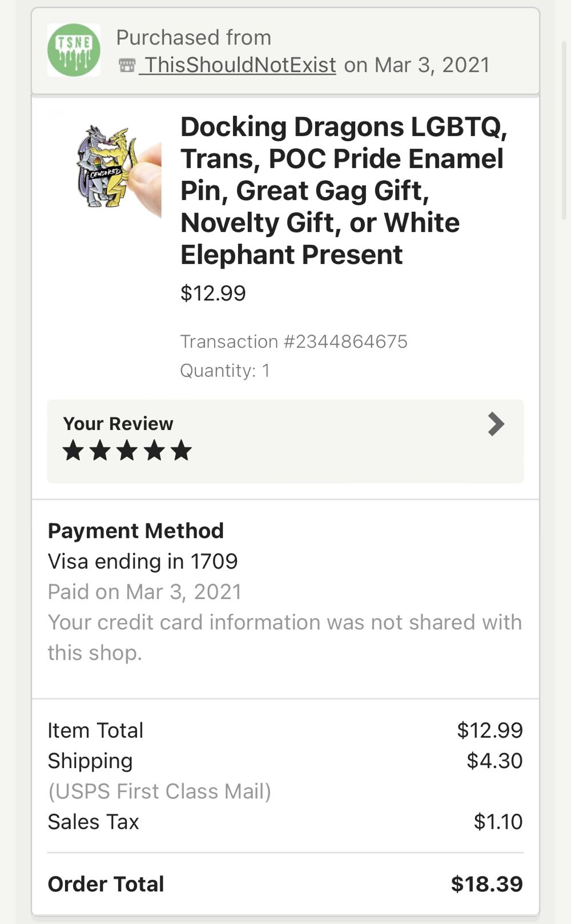Open the Your Review label

coord(118,424)
